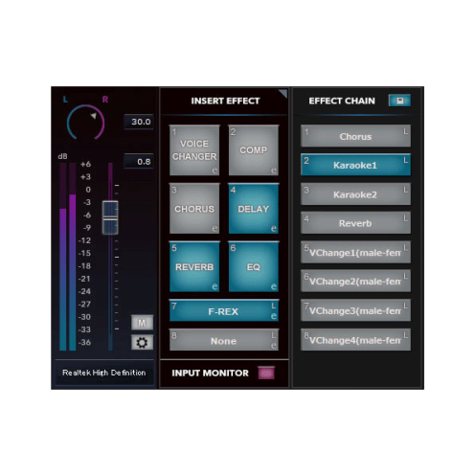Click the volume fader handle
This screenshot has width=476, height=476.
coord(110,217)
